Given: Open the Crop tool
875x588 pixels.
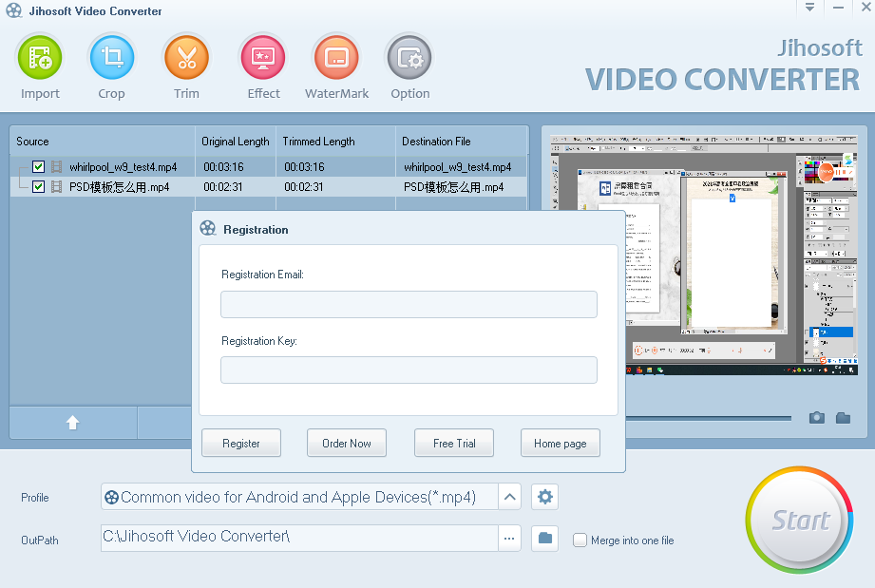Looking at the screenshot, I should 111,57.
